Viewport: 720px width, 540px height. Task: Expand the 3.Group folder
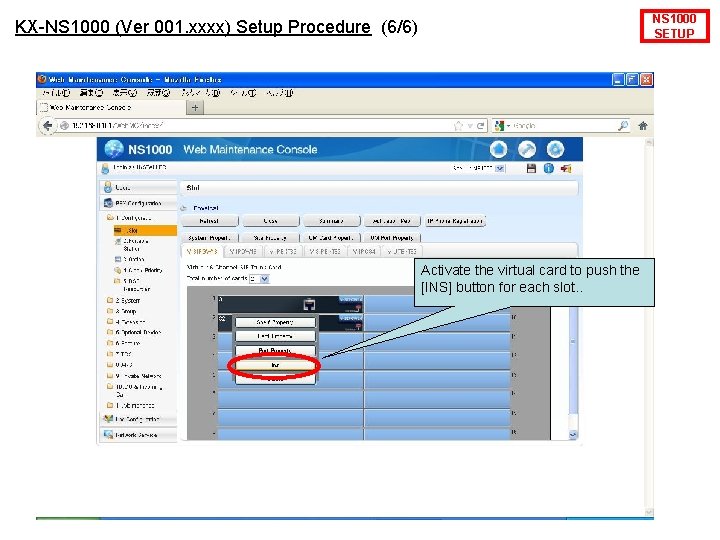[x=122, y=311]
